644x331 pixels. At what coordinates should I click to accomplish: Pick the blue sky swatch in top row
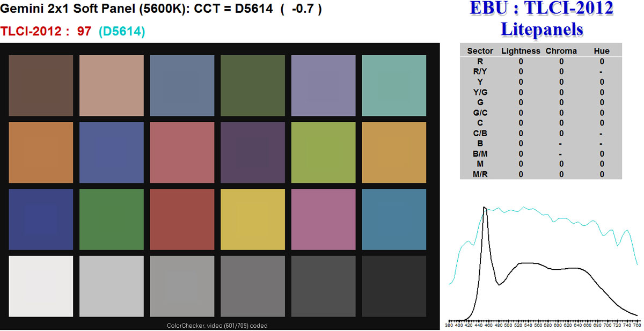(182, 85)
